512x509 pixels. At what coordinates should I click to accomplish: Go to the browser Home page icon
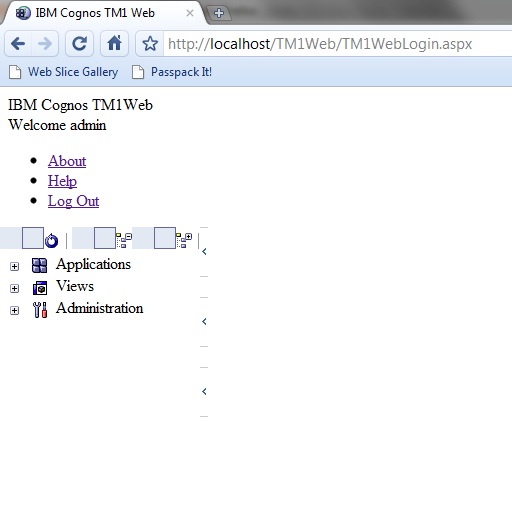point(114,44)
